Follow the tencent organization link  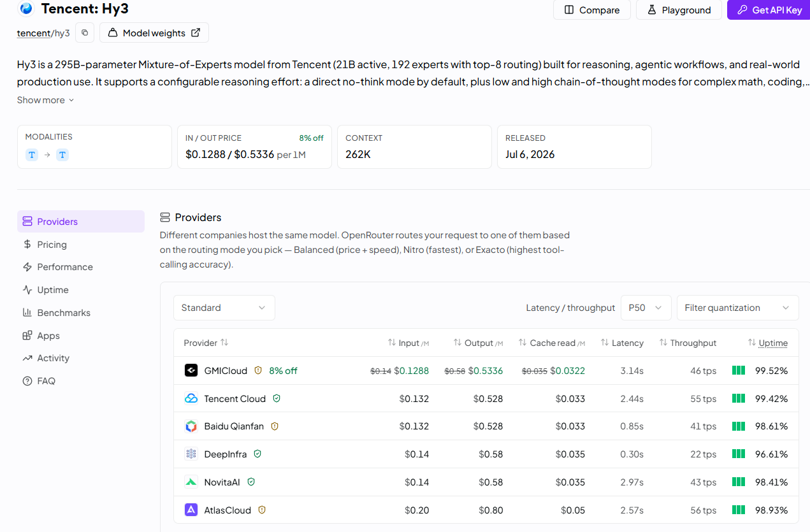34,33
